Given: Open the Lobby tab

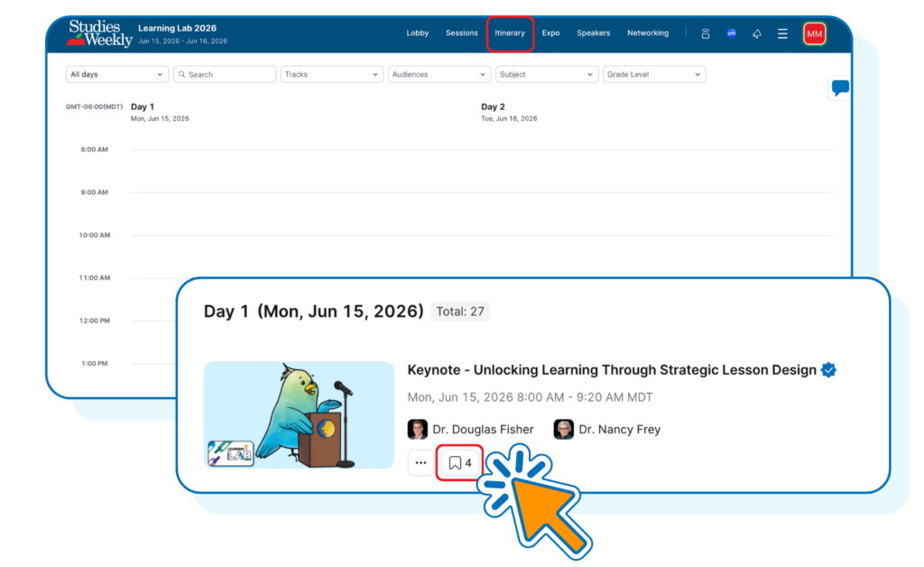Looking at the screenshot, I should coord(417,33).
